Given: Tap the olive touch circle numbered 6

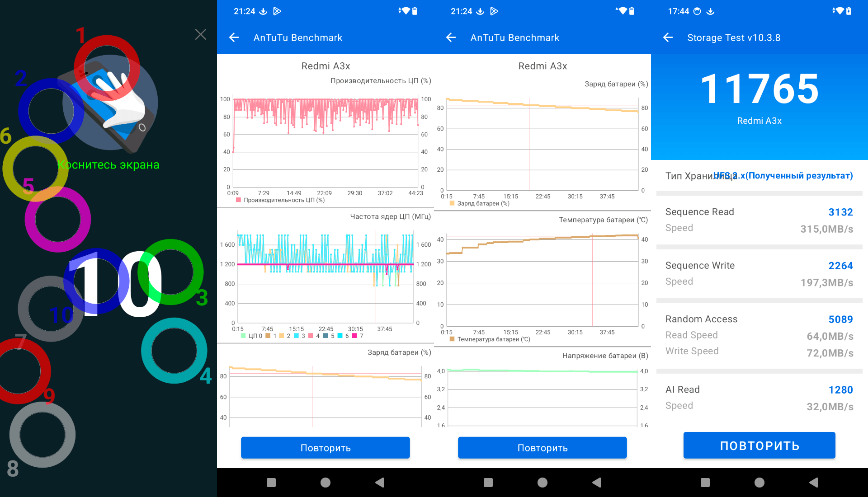Looking at the screenshot, I should tap(35, 169).
